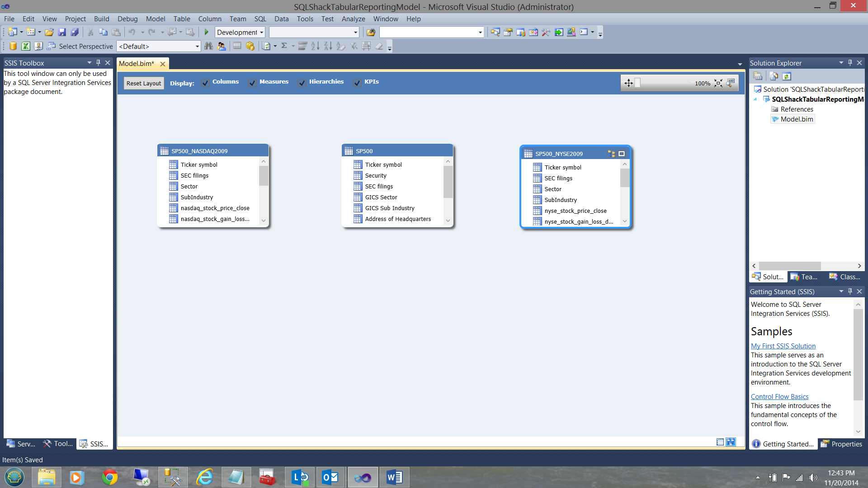Toggle the Measures display checkbox

(x=252, y=83)
